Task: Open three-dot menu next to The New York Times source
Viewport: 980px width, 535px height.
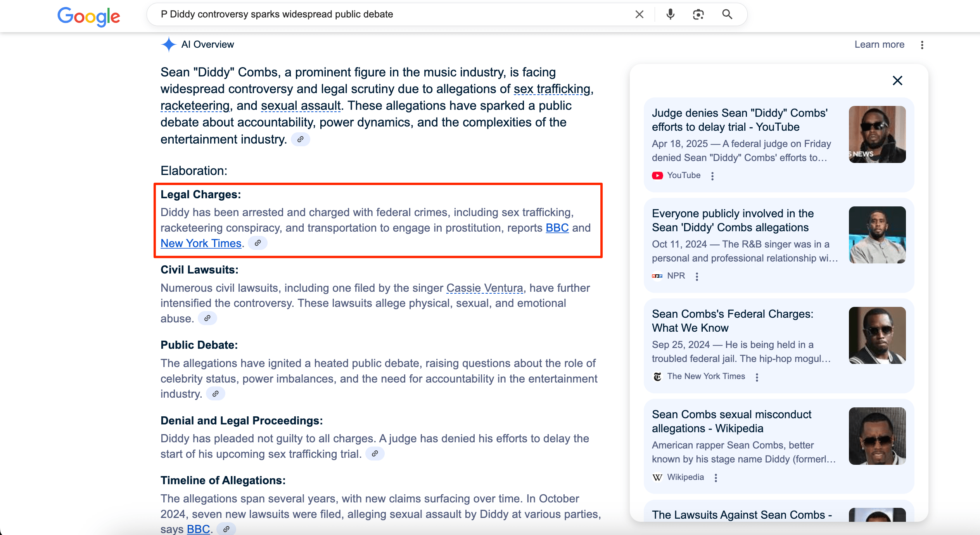Action: click(x=757, y=377)
